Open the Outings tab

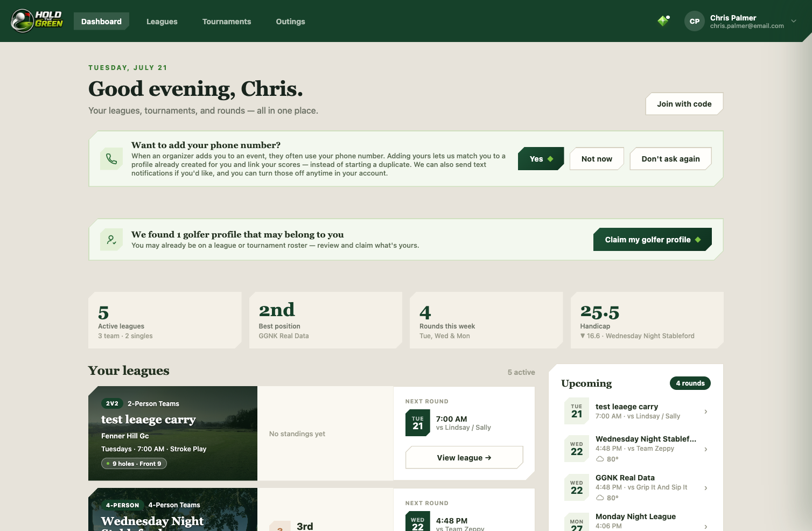(x=291, y=22)
